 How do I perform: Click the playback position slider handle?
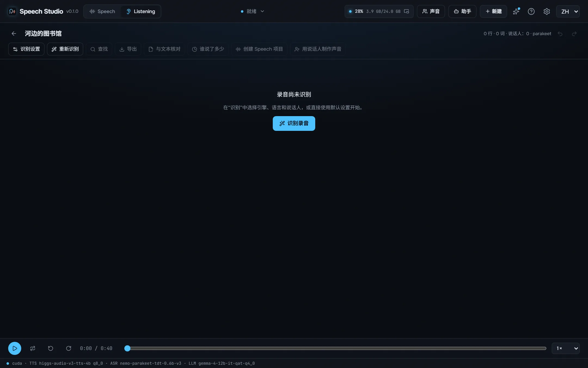127,348
